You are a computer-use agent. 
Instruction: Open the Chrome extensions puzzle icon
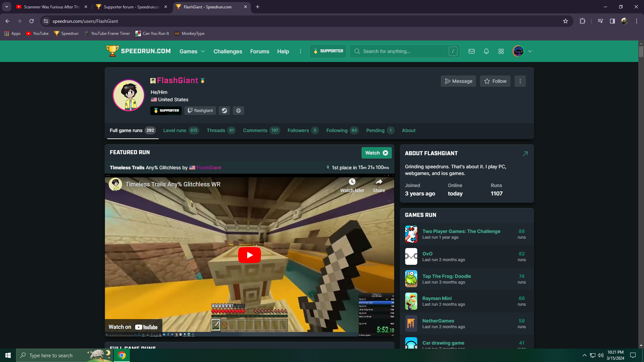(583, 21)
